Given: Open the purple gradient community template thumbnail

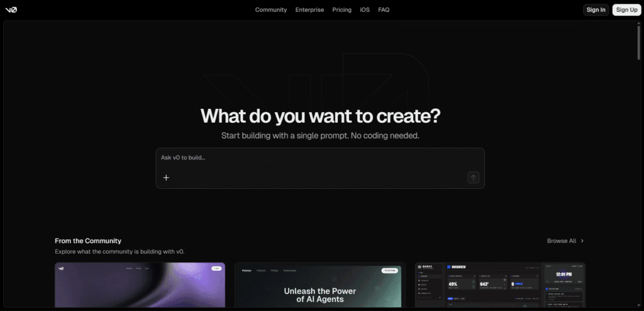Looking at the screenshot, I should [140, 285].
